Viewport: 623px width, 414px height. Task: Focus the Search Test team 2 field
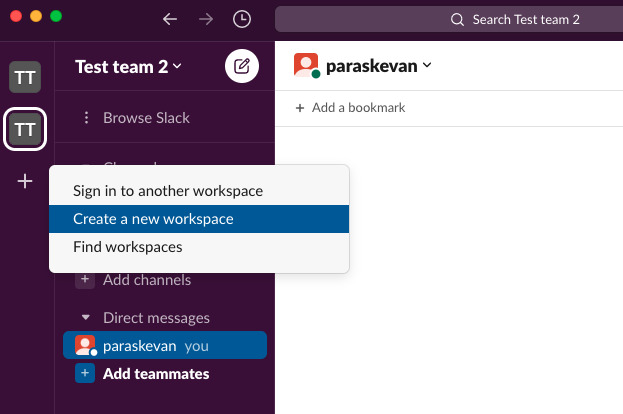[x=449, y=19]
